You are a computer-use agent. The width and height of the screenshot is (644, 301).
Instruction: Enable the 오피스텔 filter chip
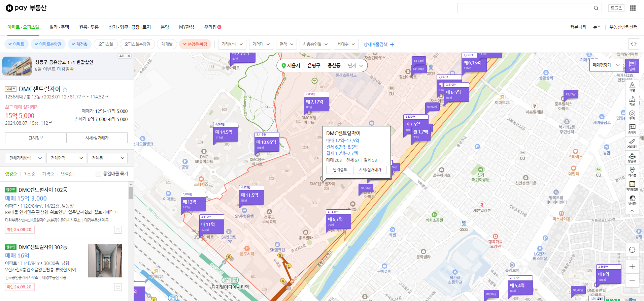(x=106, y=44)
